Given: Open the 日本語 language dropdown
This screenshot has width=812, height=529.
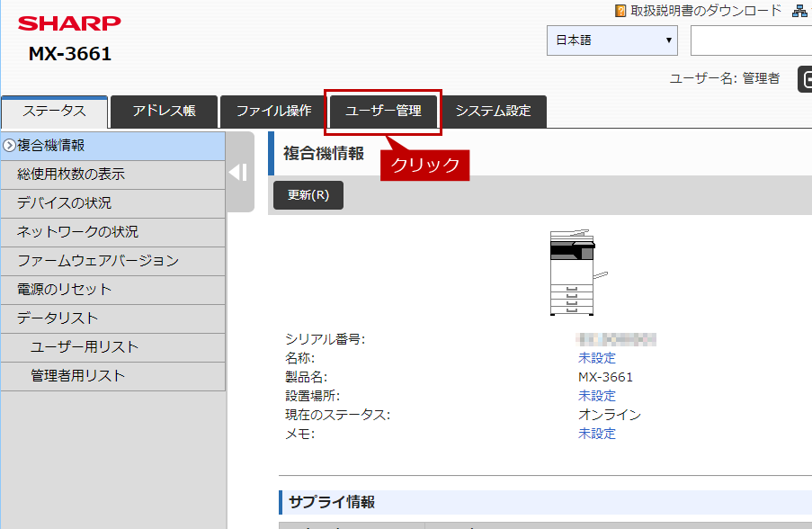Looking at the screenshot, I should pos(612,40).
